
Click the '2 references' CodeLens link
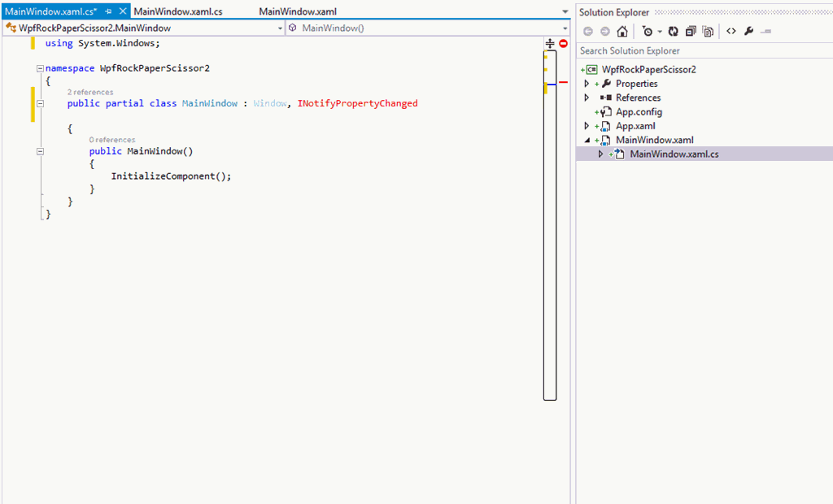coord(90,93)
